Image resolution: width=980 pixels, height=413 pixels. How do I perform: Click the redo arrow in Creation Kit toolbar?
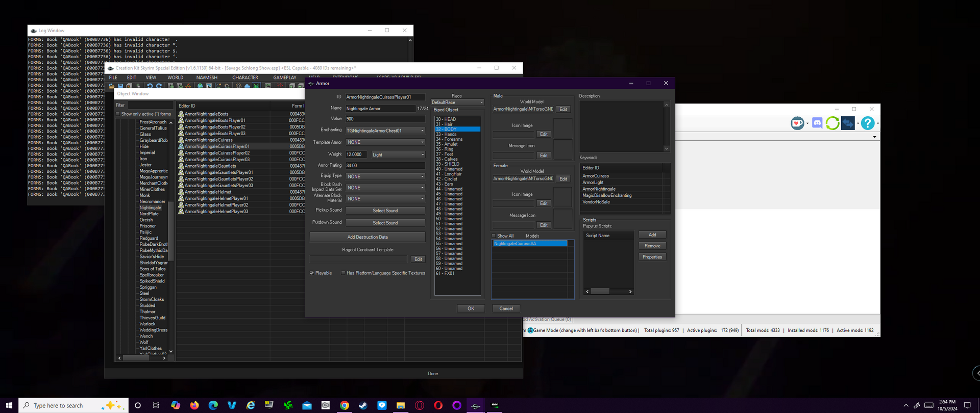click(x=159, y=86)
